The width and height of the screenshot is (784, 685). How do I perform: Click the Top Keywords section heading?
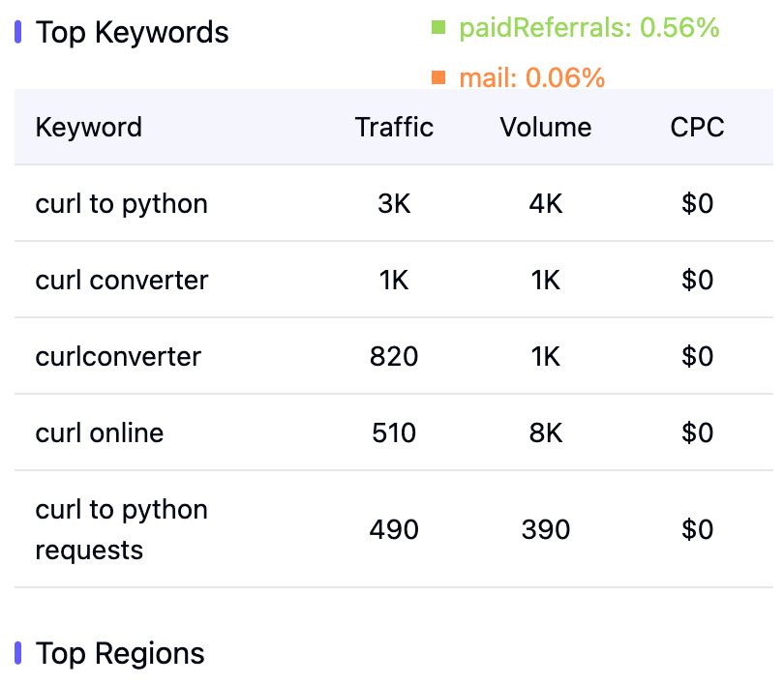coord(132,33)
